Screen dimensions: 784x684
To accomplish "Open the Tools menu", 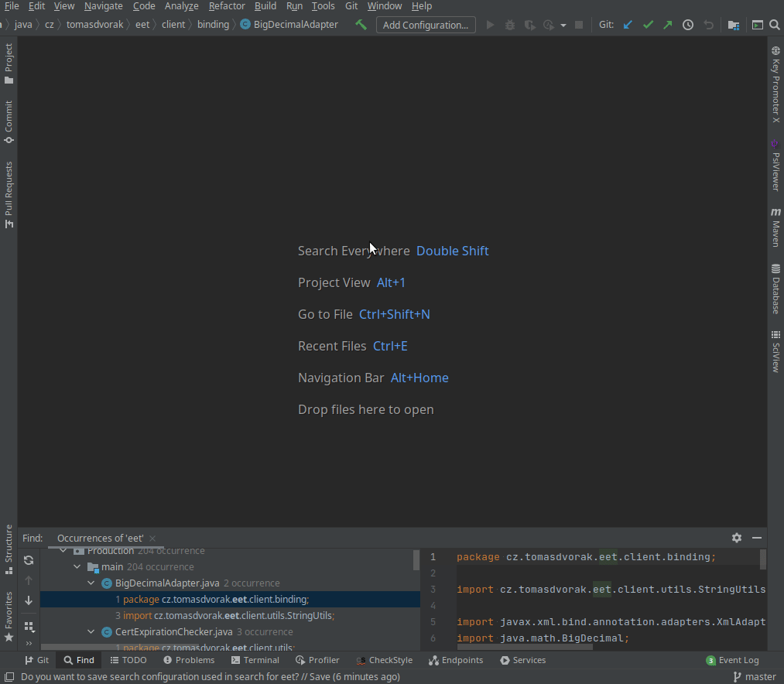I will click(323, 6).
